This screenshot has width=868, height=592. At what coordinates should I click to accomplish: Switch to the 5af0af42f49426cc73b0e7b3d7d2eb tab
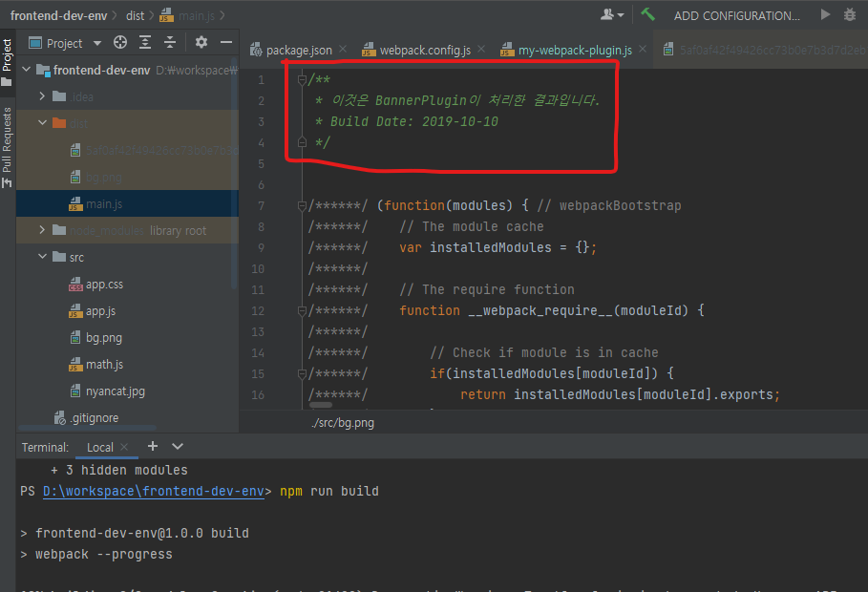coord(764,51)
